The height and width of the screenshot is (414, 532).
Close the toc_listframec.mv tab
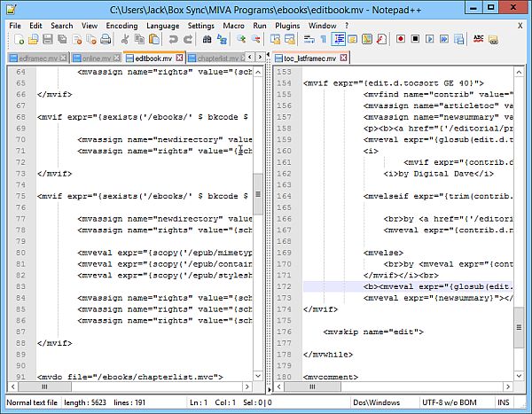click(x=344, y=58)
